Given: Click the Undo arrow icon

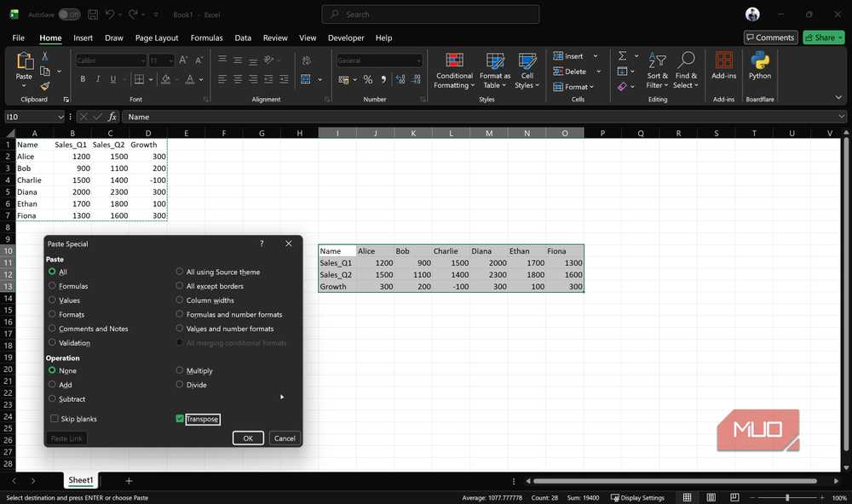Looking at the screenshot, I should pos(110,14).
